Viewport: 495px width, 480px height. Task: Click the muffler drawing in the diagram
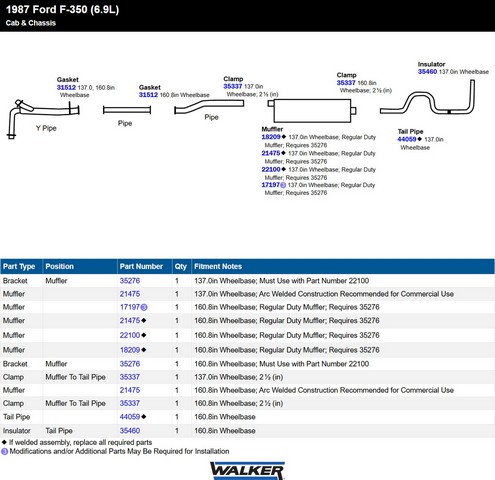pyautogui.click(x=312, y=111)
